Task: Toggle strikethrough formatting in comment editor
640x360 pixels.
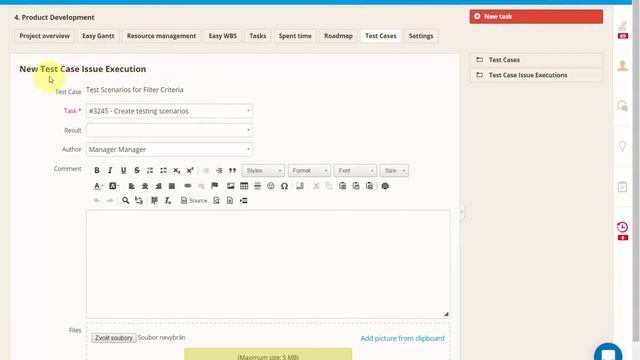Action: pos(137,170)
